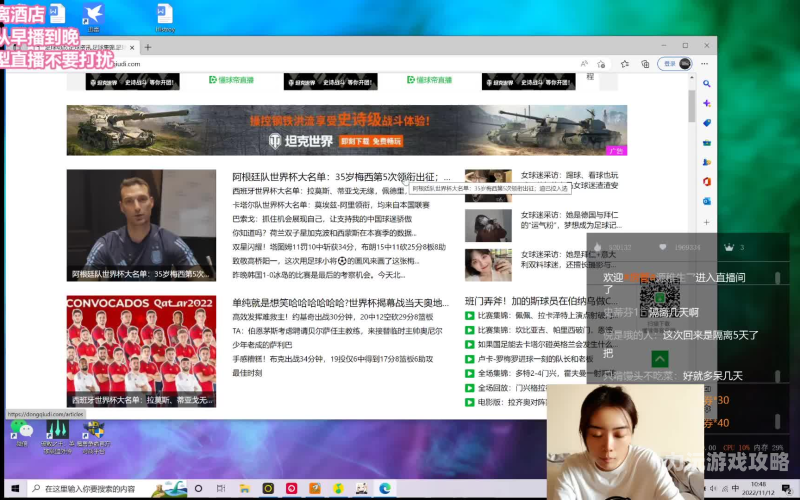Open a new tab with plus button
Viewport: 800px width, 500px height.
(148, 47)
